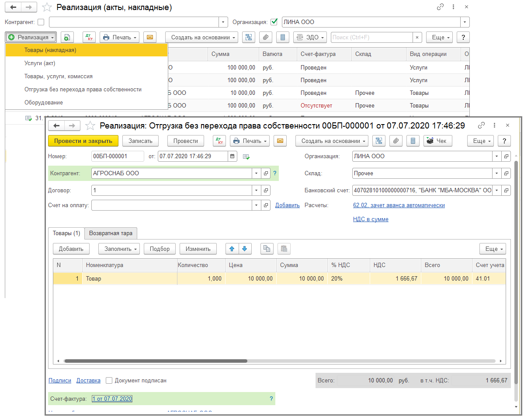The width and height of the screenshot is (524, 420).
Task: Move row down with the down arrow icon
Action: click(244, 249)
